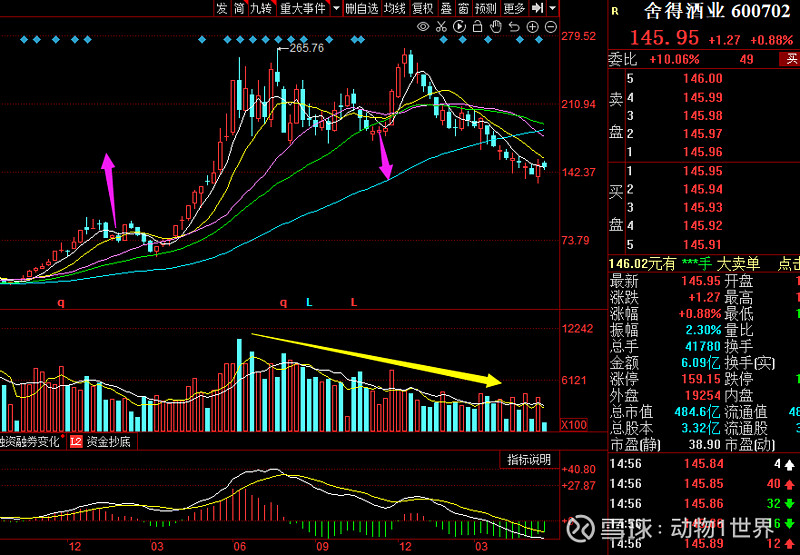Screen dimensions: 800x555
Task: Switch to the 资金抄底 tab
Action: (108, 442)
